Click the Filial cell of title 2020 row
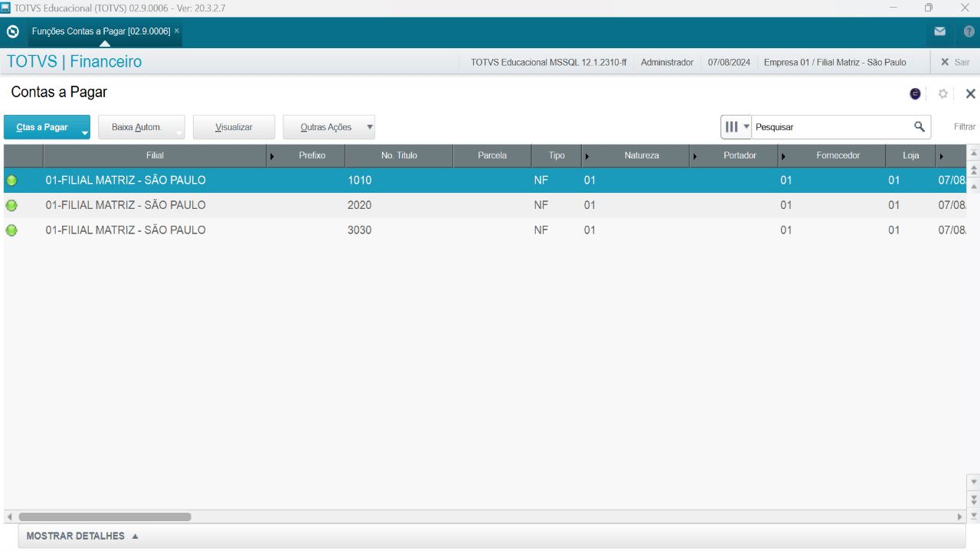The height and width of the screenshot is (551, 980). coord(155,205)
